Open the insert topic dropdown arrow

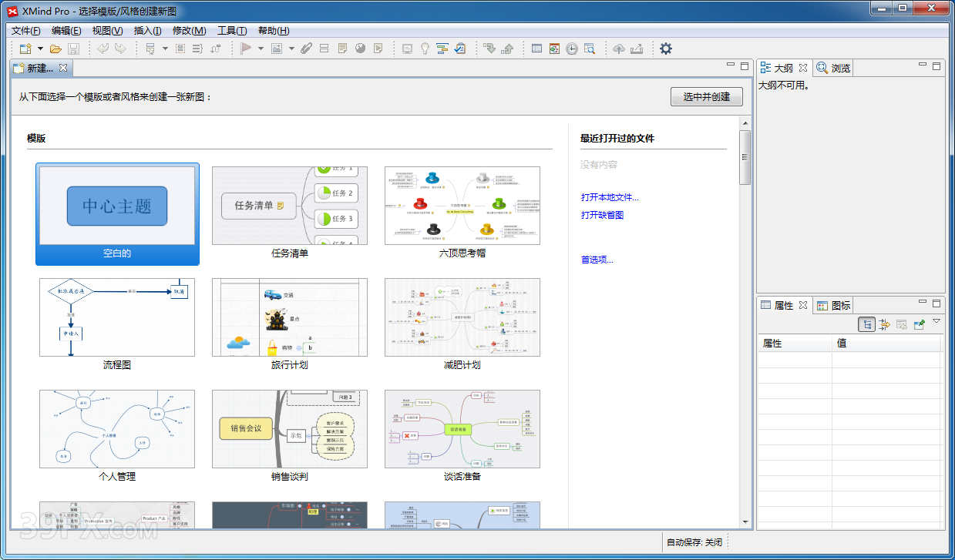[x=165, y=49]
